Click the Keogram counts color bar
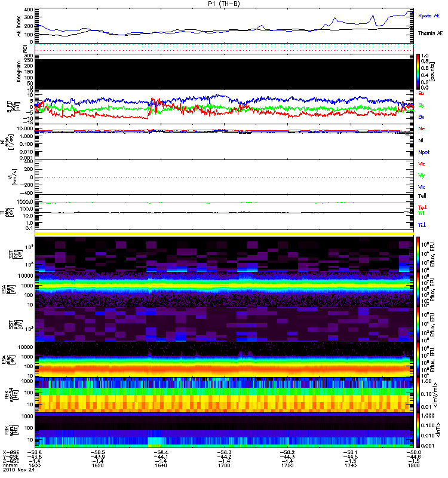The width and height of the screenshot is (448, 478). pyautogui.click(x=418, y=72)
